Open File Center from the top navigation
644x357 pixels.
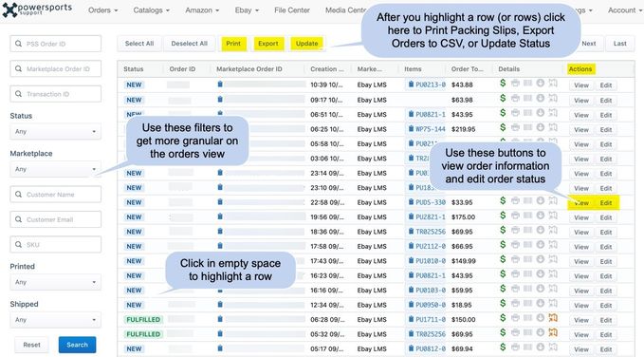[x=292, y=10]
